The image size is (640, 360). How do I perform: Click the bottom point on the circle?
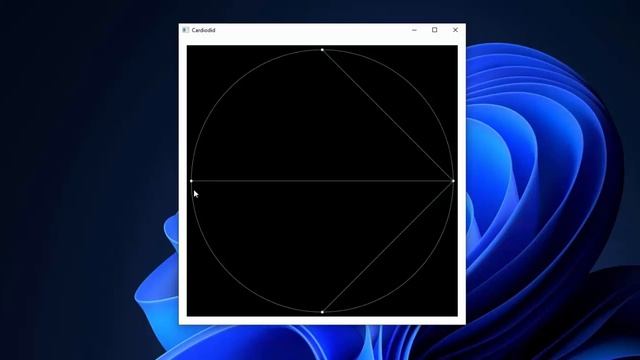click(x=322, y=312)
